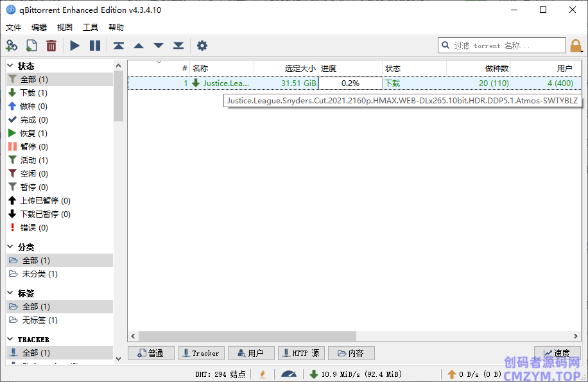Toggle alternative speed limits speedometer icon
Screen dimensions: 588x382
click(x=289, y=374)
